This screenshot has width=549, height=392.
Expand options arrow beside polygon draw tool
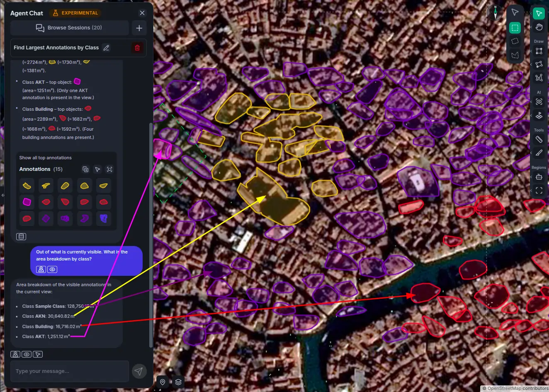coord(531,64)
